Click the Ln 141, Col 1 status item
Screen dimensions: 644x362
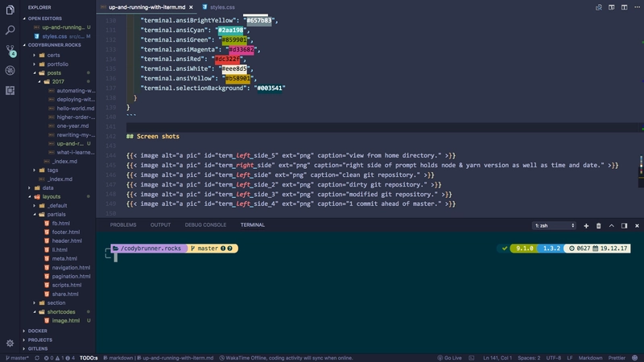(497, 358)
